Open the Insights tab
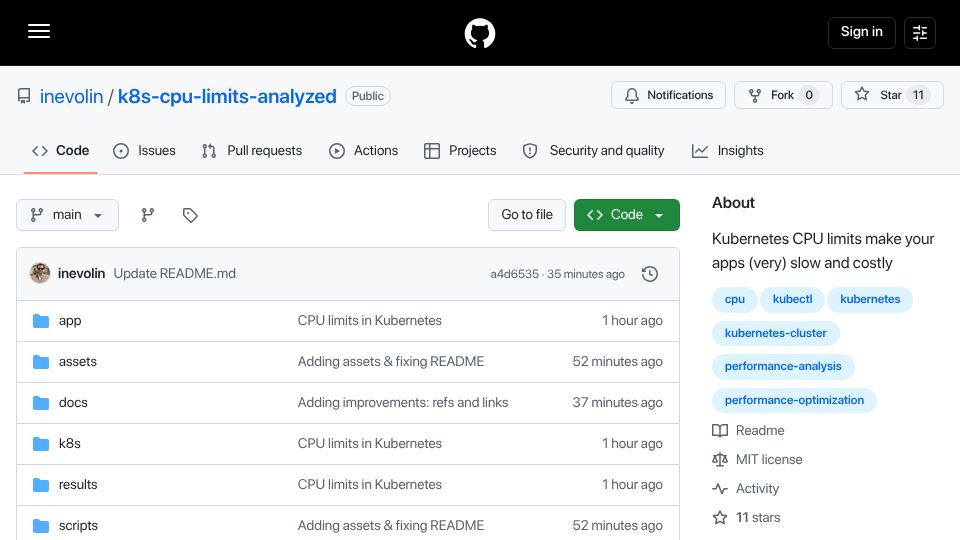The width and height of the screenshot is (960, 540). pos(727,151)
